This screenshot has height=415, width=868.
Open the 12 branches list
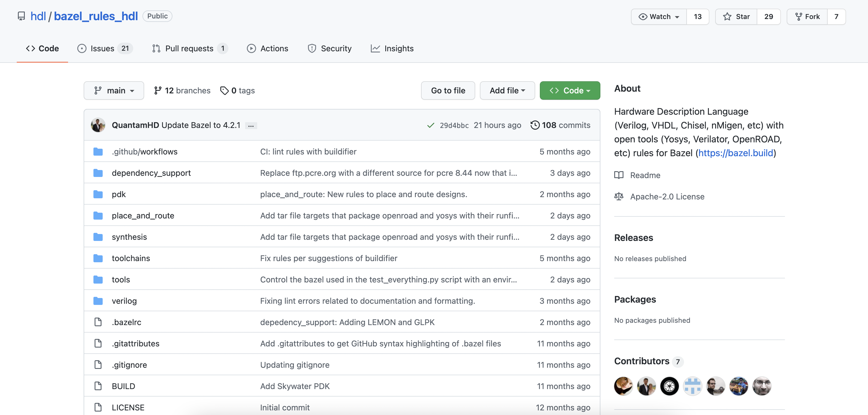tap(182, 90)
